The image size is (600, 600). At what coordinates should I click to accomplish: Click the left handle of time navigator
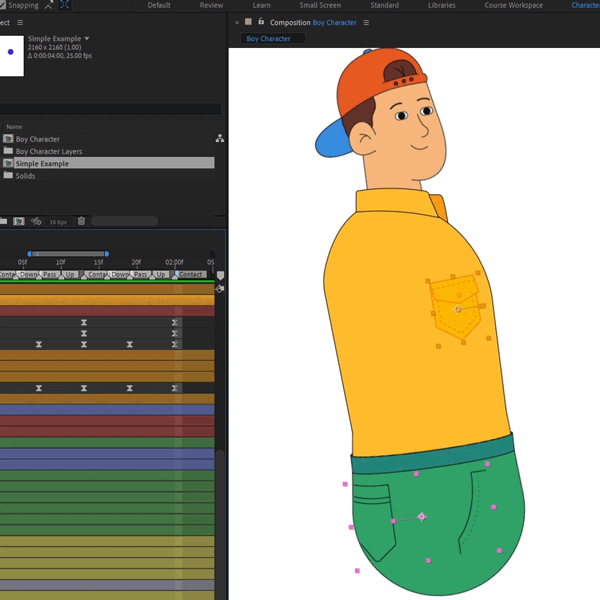(x=29, y=254)
